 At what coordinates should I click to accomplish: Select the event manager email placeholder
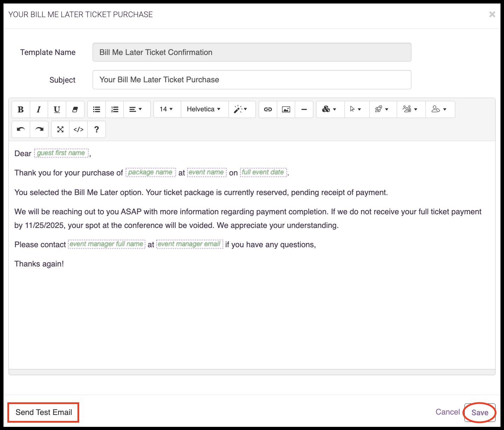189,244
